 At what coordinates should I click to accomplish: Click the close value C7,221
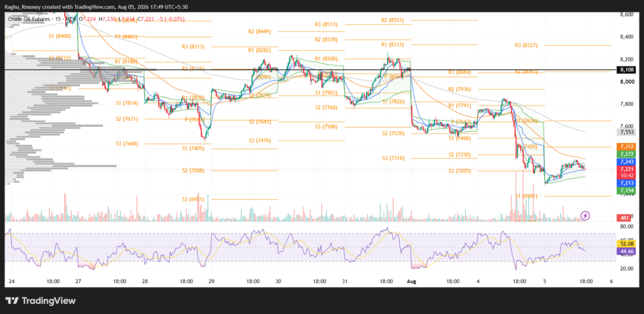pos(145,19)
